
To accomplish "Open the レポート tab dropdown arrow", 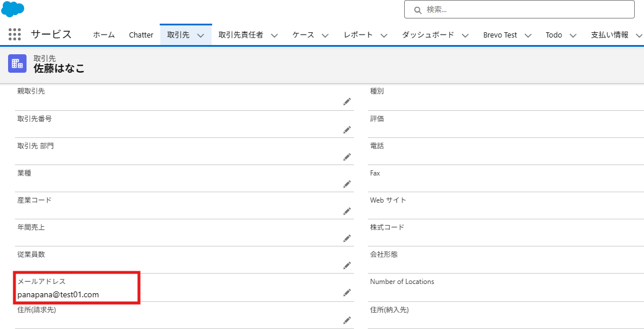I will click(x=384, y=35).
